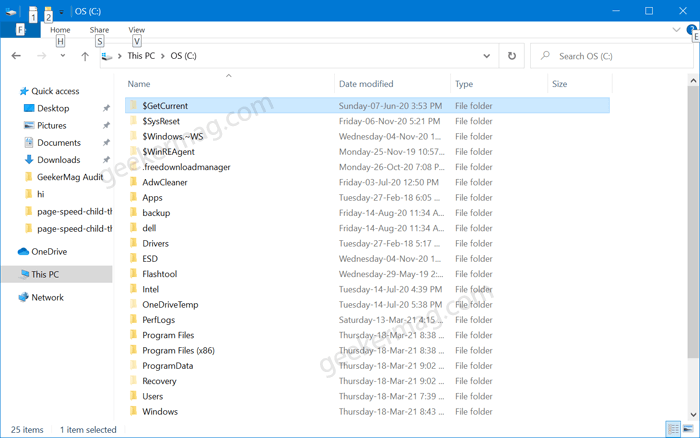
Task: Click the Drivers folder icon
Action: pos(133,243)
